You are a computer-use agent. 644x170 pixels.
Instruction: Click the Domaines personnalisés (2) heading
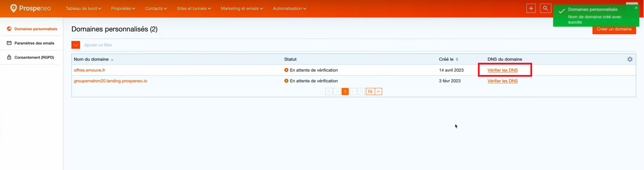(114, 29)
